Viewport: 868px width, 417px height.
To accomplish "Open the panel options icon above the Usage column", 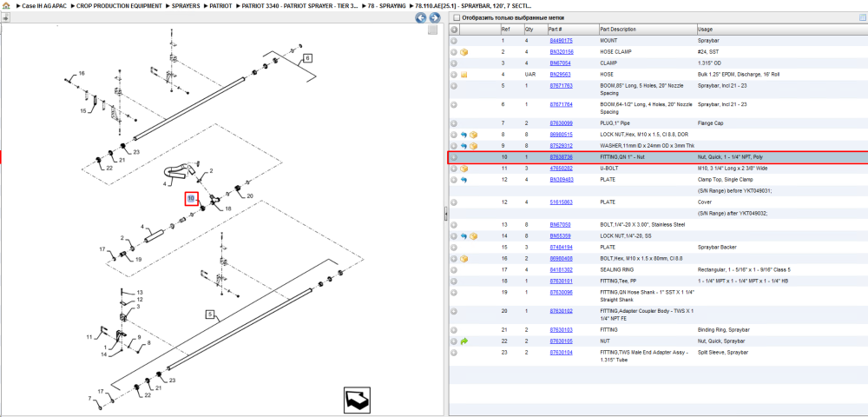I will point(862,17).
